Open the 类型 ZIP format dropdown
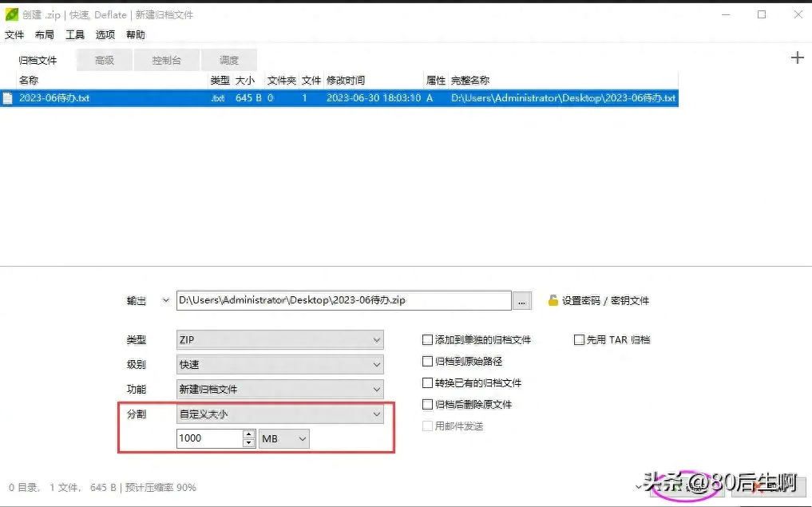Viewport: 812px width, 507px height. tap(279, 340)
